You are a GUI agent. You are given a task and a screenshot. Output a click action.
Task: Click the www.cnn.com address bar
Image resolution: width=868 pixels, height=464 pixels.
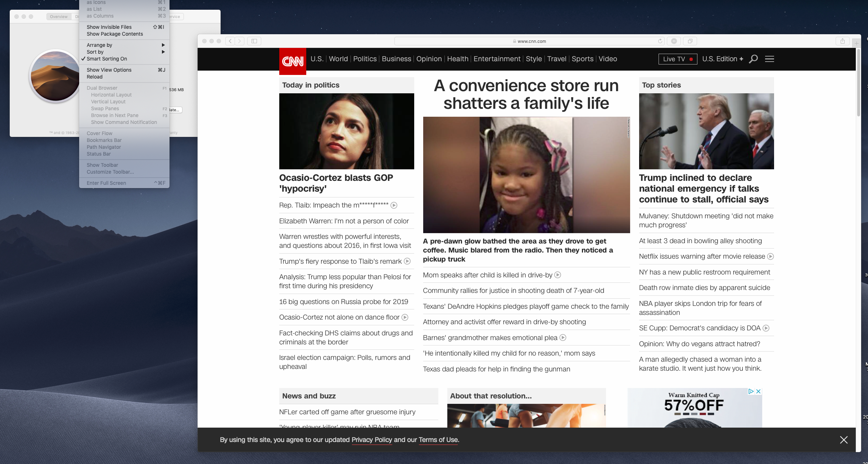point(529,41)
